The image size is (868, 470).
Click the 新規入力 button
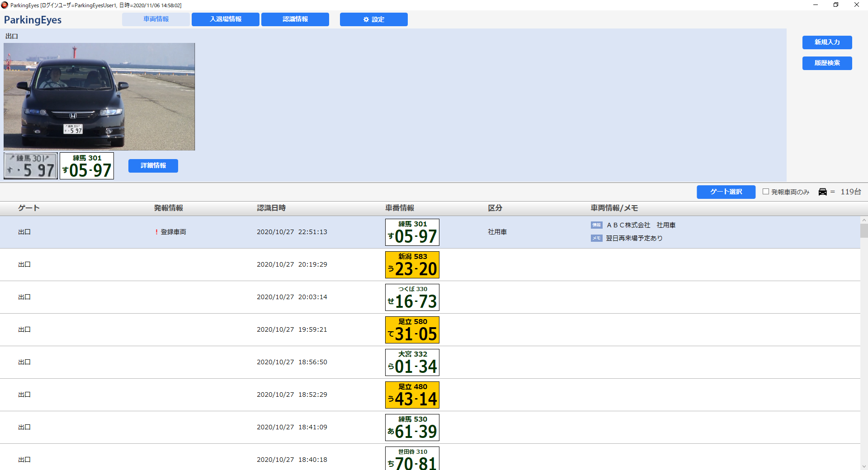[x=827, y=42]
